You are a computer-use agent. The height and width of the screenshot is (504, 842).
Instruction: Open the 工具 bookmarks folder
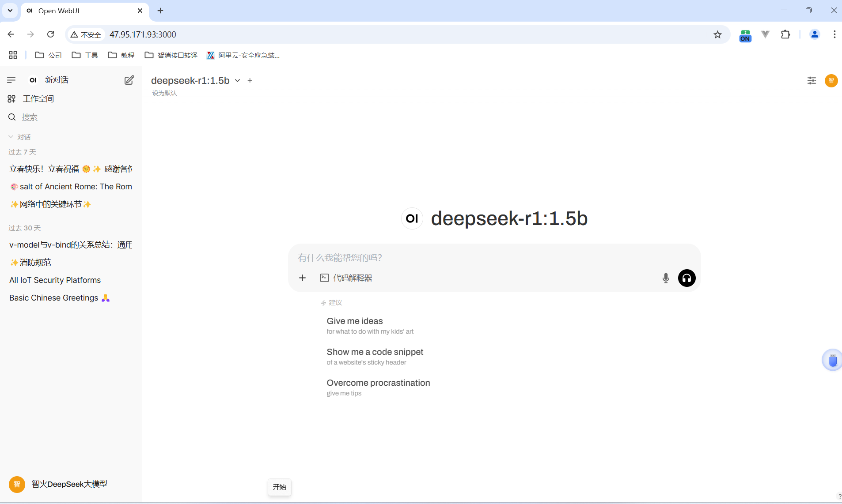point(85,55)
